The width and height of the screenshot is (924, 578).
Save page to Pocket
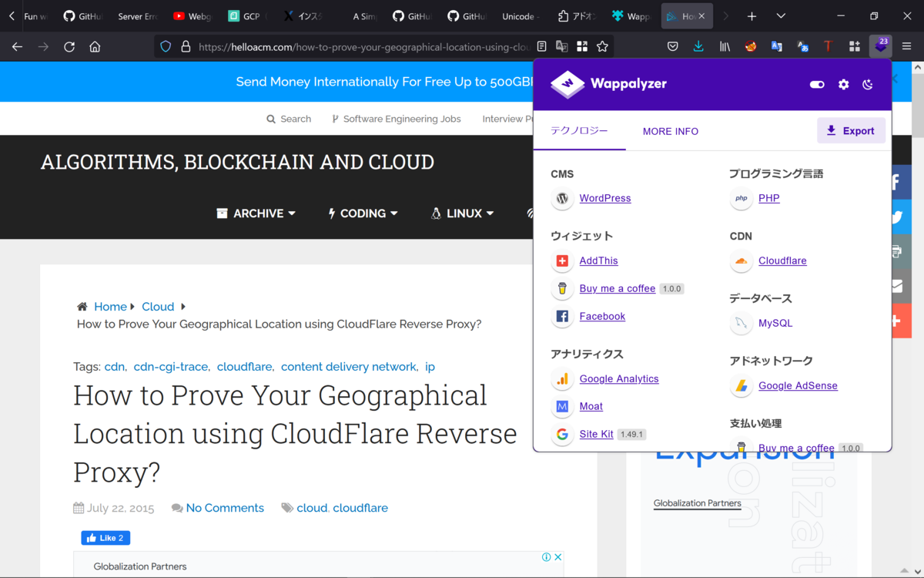[673, 46]
